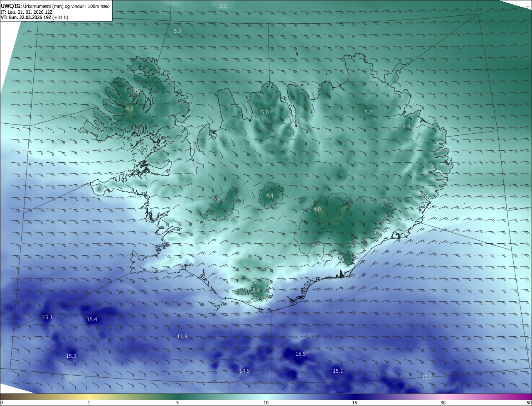532x406 pixels.
Task: Click the colour scale tick labelled 1
Action: pos(89,403)
